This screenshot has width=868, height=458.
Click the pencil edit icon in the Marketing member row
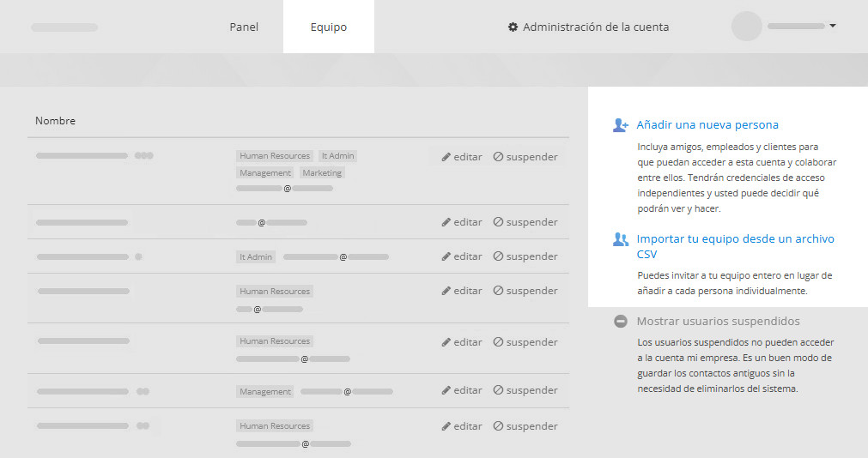pos(446,157)
